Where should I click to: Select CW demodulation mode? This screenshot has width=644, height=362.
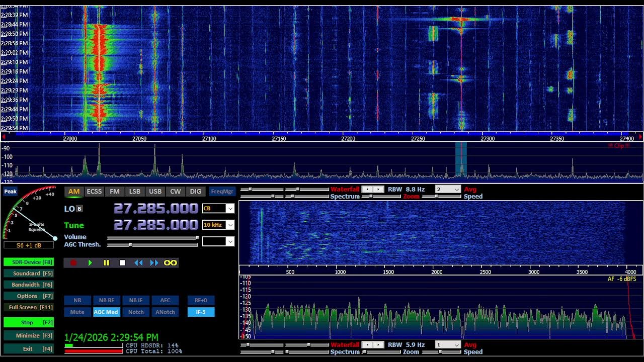[176, 192]
